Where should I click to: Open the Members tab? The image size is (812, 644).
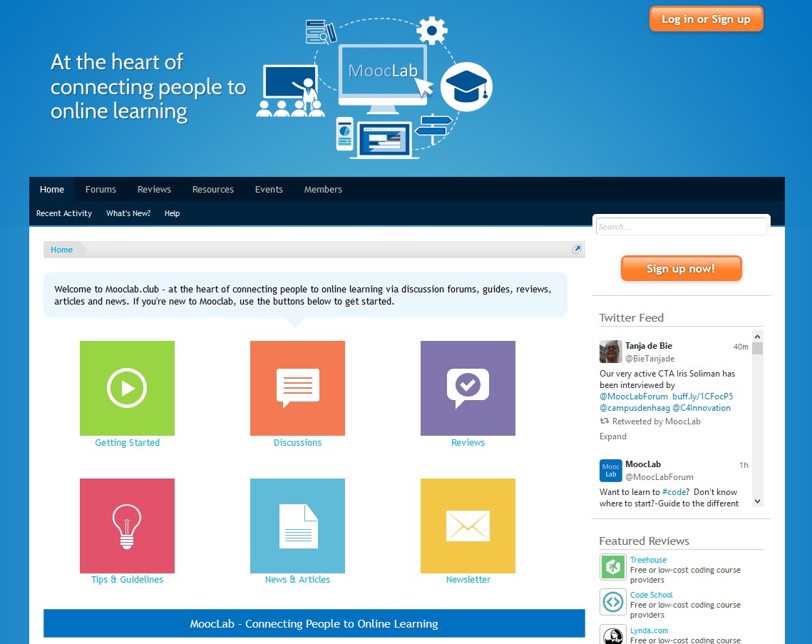(323, 189)
